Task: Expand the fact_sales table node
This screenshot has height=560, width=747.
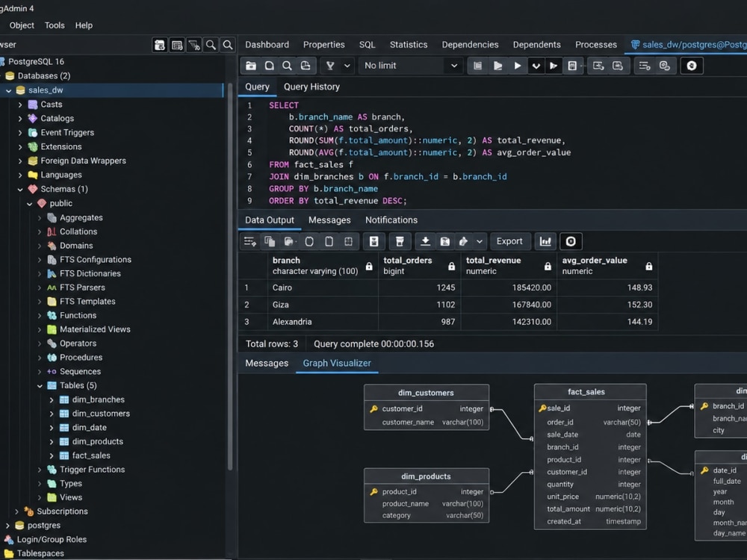Action: pos(52,455)
